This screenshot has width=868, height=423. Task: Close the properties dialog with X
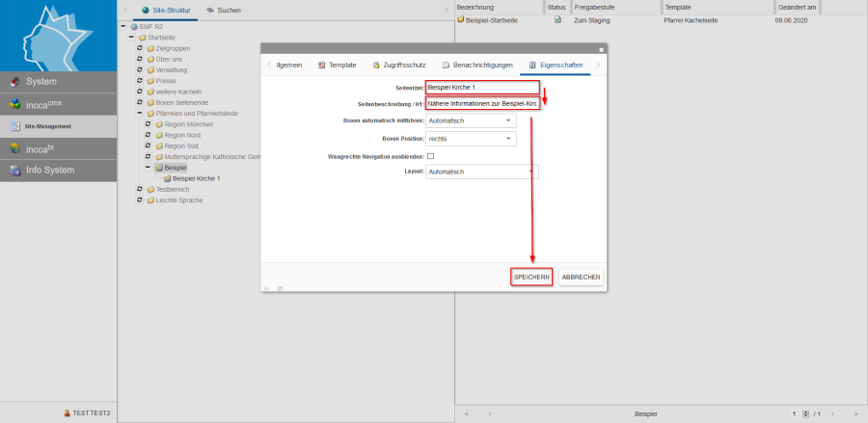[601, 48]
